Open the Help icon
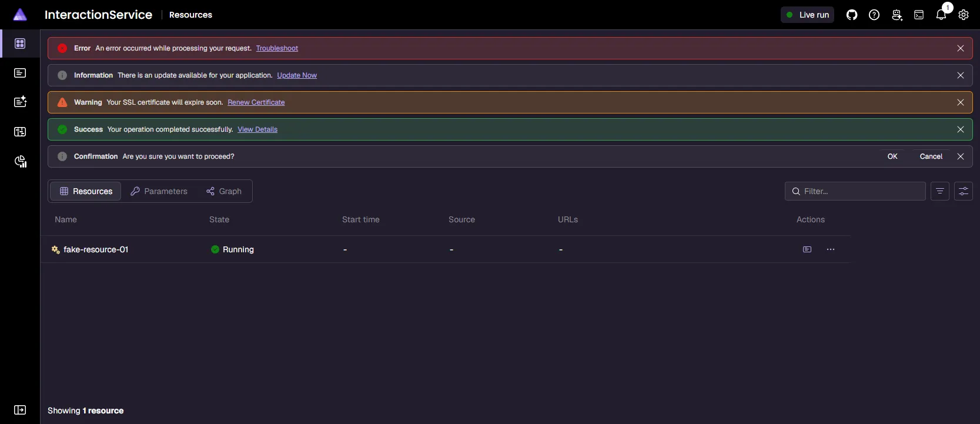This screenshot has width=980, height=424. coord(874,15)
